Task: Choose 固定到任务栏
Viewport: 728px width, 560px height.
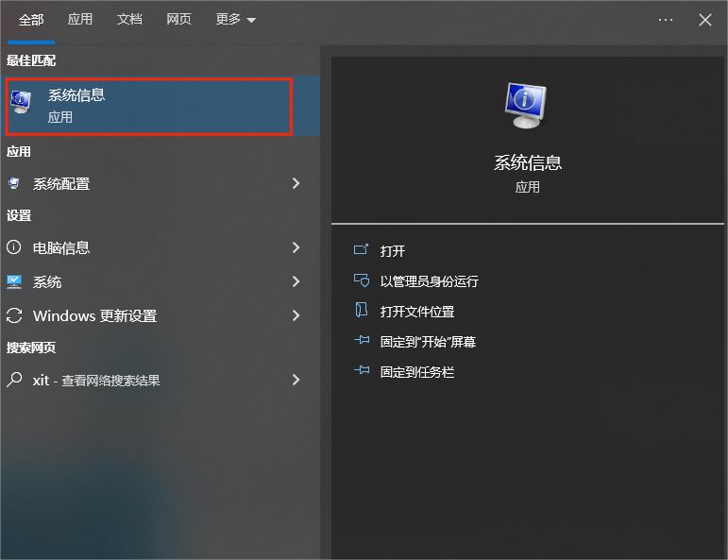Action: pyautogui.click(x=417, y=372)
